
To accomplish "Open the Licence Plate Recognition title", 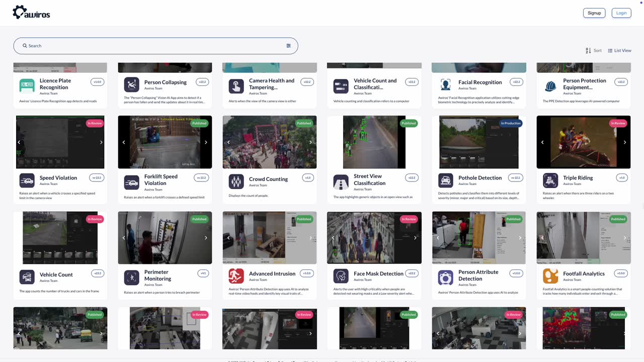I will pos(55,84).
